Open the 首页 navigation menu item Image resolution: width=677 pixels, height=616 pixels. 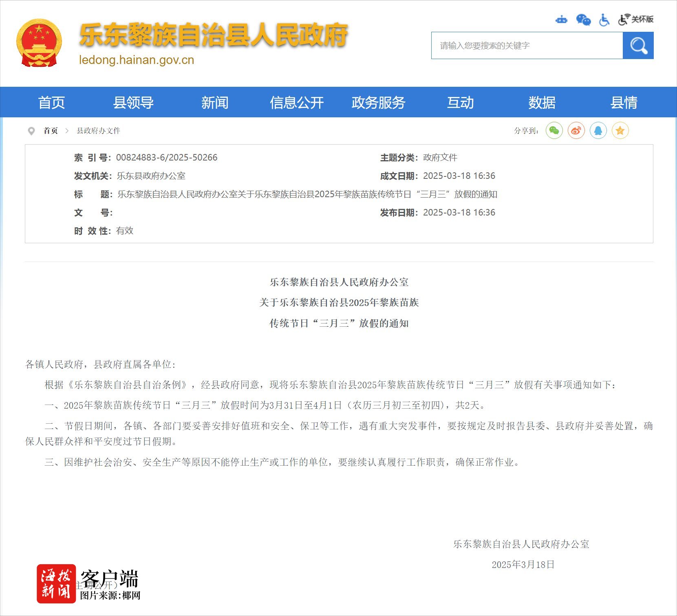click(x=51, y=102)
